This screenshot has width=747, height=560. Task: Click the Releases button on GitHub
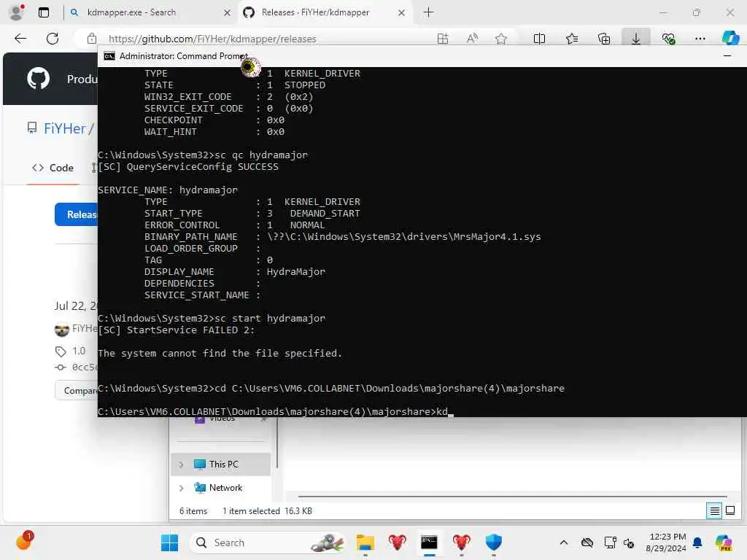76,214
